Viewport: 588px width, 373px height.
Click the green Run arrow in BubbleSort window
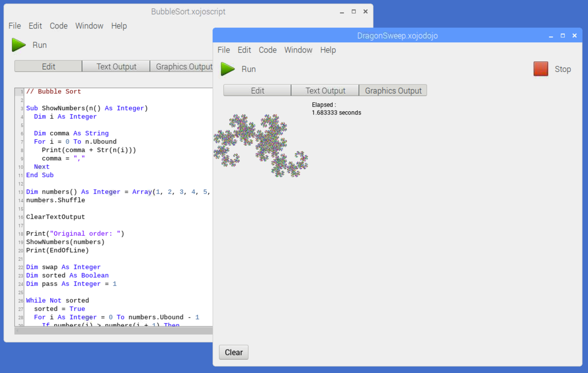point(19,45)
